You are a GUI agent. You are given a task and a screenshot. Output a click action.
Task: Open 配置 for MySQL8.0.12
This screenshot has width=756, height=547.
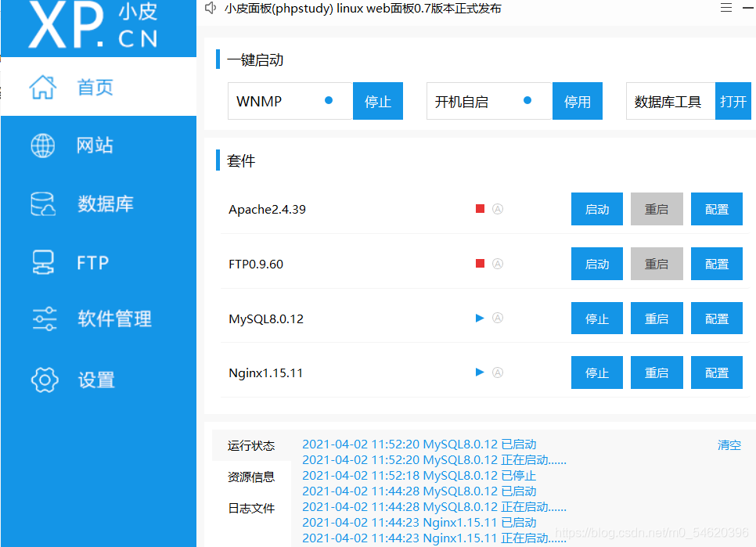pos(716,318)
